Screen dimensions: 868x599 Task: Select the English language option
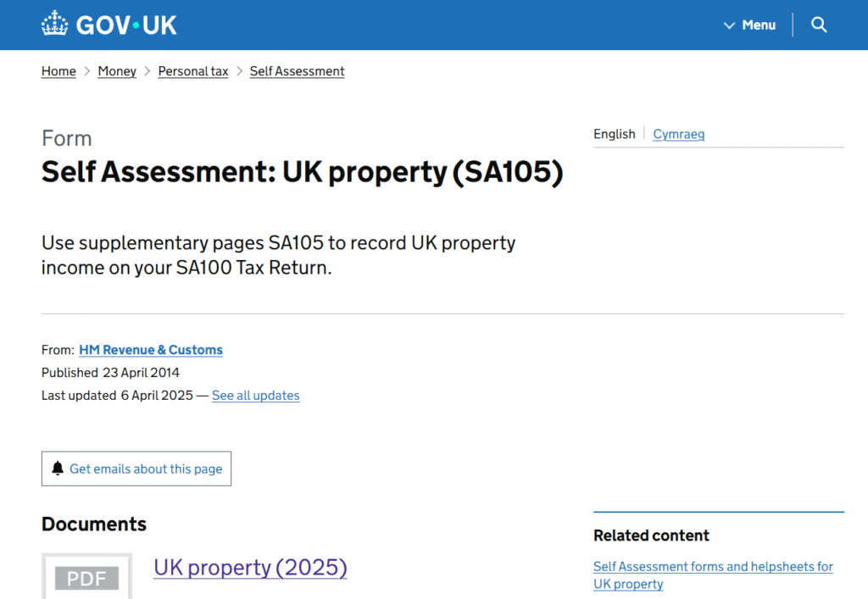point(614,134)
